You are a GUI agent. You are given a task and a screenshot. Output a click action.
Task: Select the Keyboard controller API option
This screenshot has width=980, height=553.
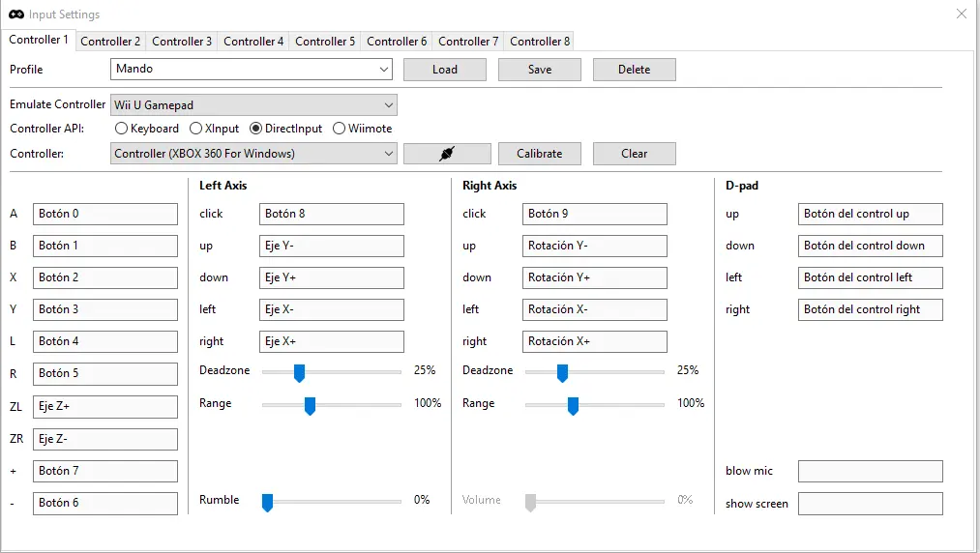[x=147, y=128]
